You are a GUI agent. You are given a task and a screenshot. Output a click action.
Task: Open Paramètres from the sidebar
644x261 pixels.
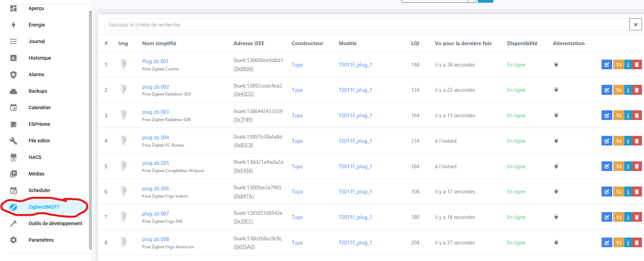[41, 240]
